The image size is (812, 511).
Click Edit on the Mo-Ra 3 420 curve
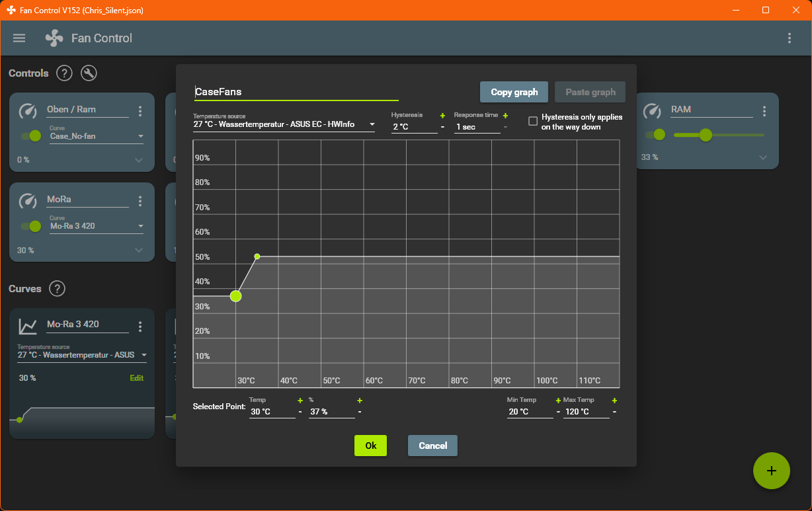[136, 378]
